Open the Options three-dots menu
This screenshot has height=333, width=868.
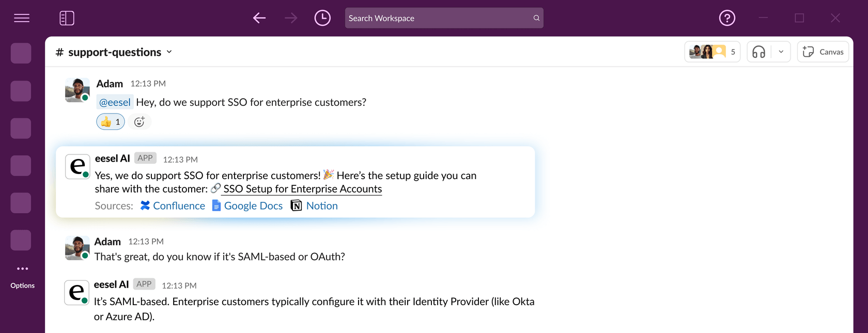tap(22, 269)
